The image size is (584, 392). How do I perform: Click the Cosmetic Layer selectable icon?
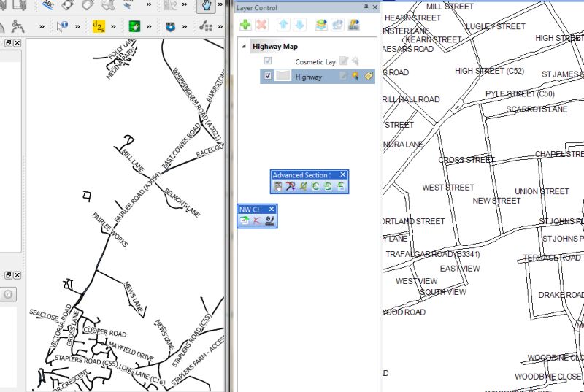(356, 61)
